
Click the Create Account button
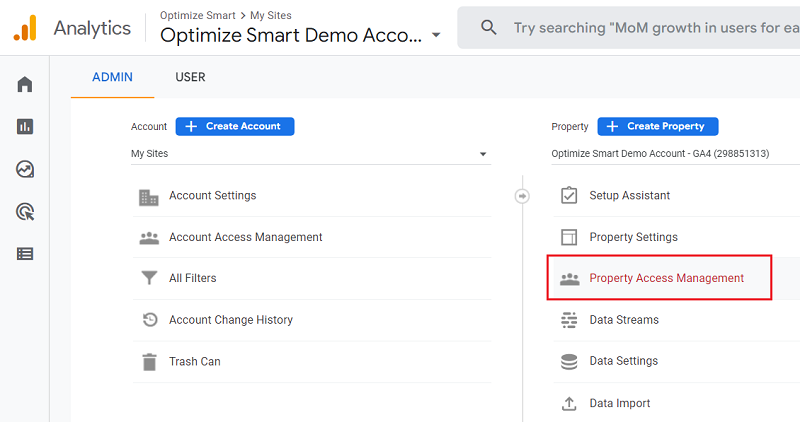(235, 127)
